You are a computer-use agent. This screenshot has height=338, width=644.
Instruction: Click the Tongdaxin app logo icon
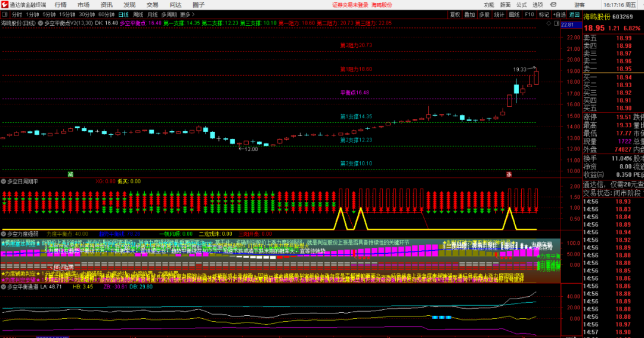(x=5, y=4)
